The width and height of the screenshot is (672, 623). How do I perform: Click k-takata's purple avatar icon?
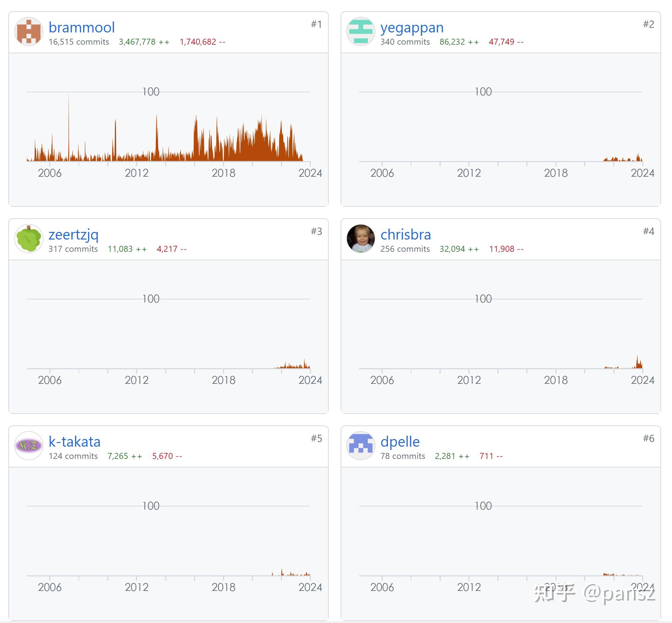point(29,446)
